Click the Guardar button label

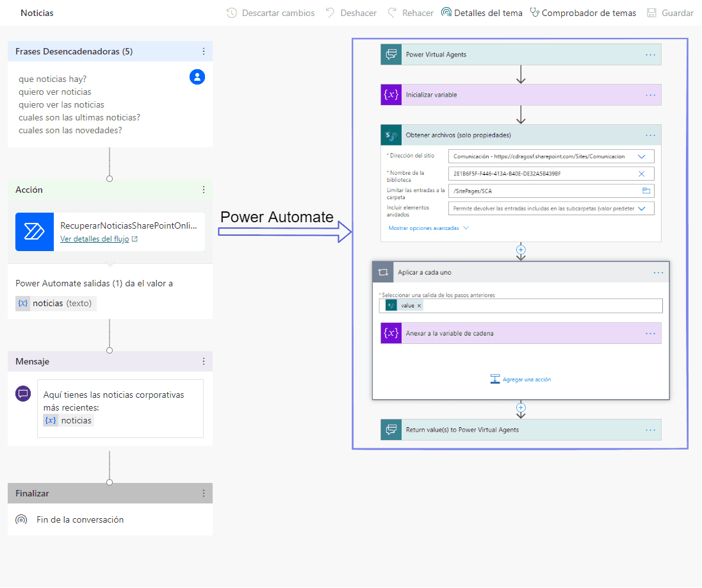[x=678, y=13]
